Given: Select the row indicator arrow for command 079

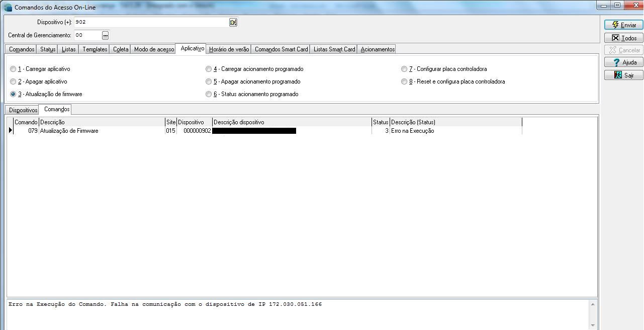Looking at the screenshot, I should tap(10, 131).
